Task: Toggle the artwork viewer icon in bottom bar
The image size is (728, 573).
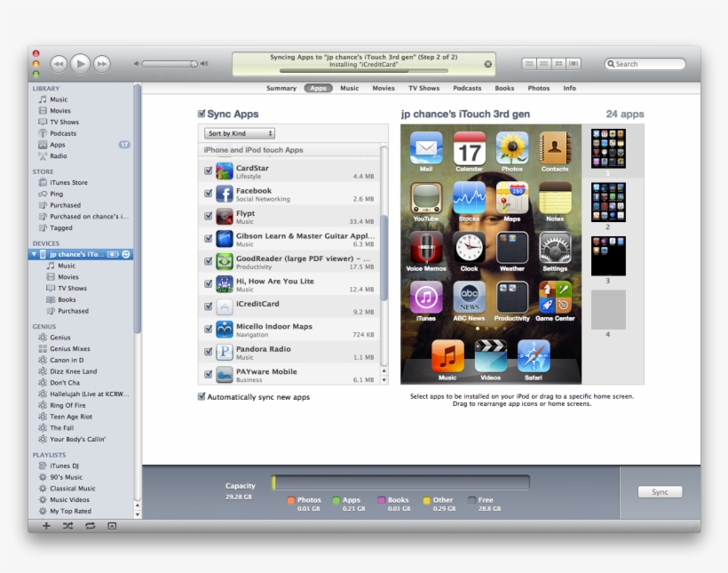Action: coord(112,526)
